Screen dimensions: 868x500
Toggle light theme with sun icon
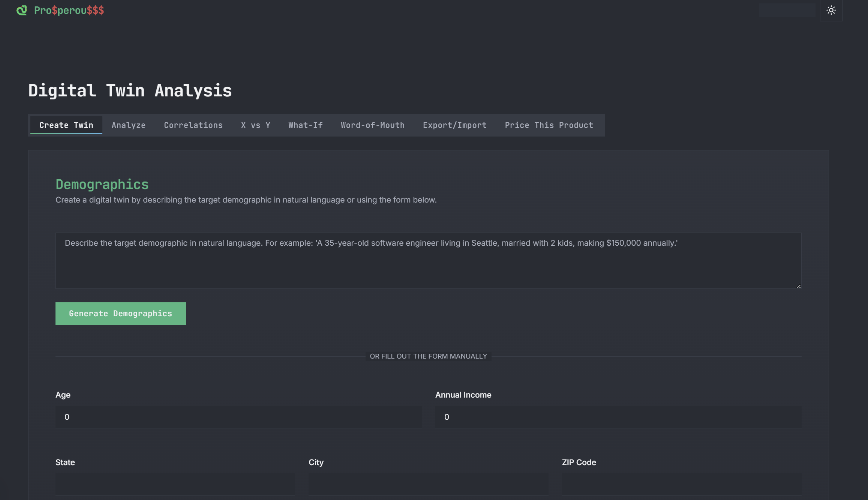(x=831, y=10)
